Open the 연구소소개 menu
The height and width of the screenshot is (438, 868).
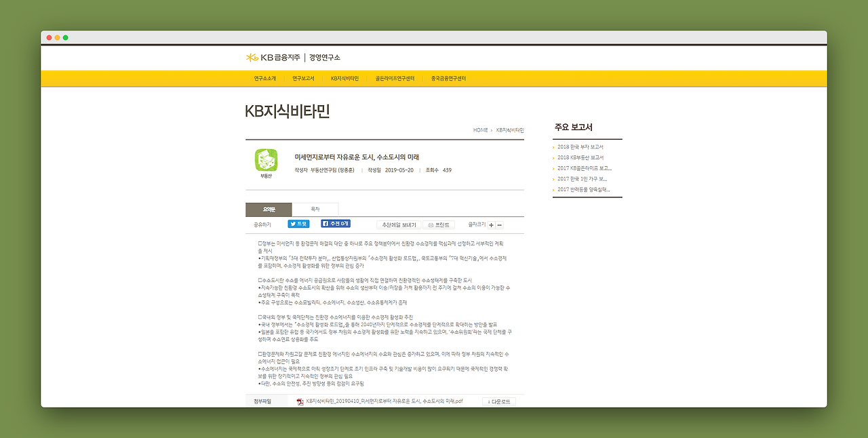(x=265, y=79)
